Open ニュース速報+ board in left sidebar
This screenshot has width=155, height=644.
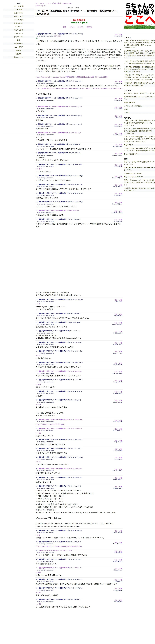pyautogui.click(x=19, y=10)
